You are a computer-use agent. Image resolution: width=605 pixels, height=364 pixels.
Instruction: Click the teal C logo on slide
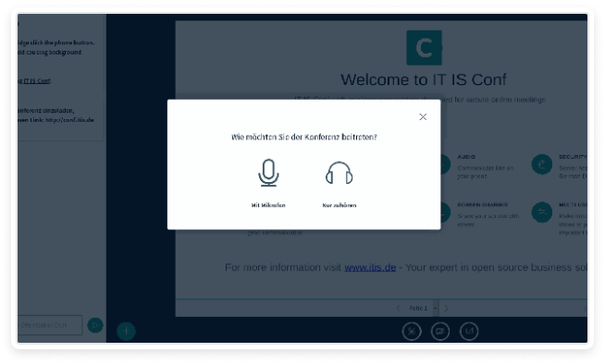[424, 48]
